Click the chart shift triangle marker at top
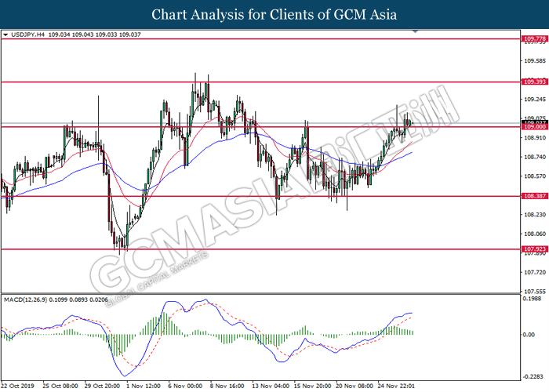This screenshot has height=392, width=549. pos(415,31)
